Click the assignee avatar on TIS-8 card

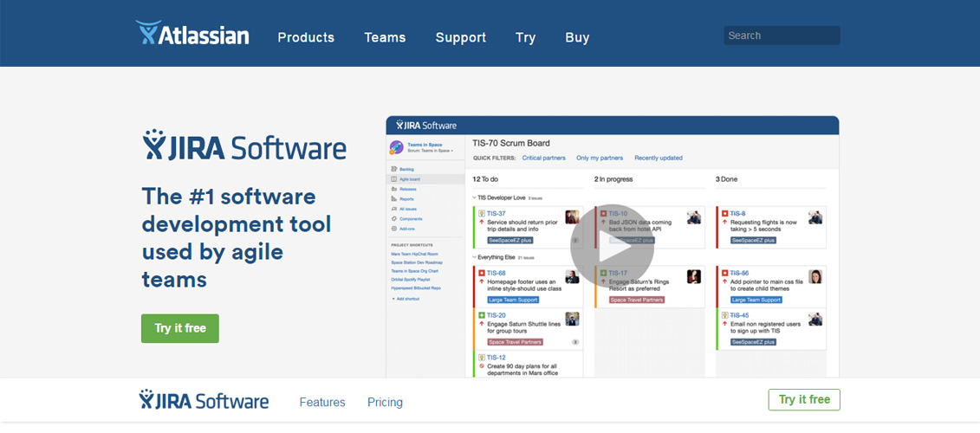pos(815,216)
